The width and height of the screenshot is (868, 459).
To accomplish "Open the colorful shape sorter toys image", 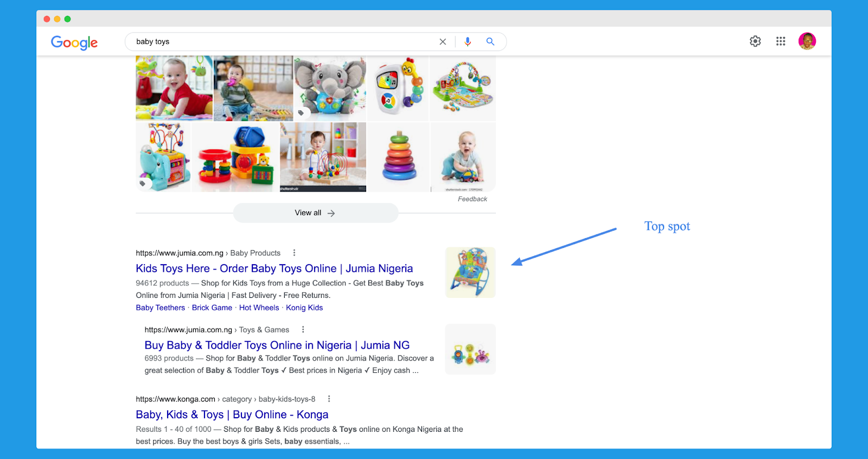I will coord(235,157).
